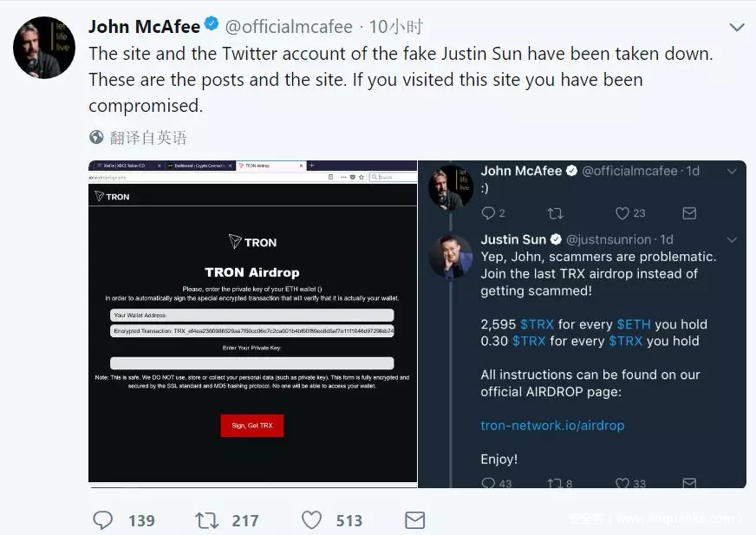Select the TRON Airdrop browser tab
756x535 pixels.
(x=269, y=165)
